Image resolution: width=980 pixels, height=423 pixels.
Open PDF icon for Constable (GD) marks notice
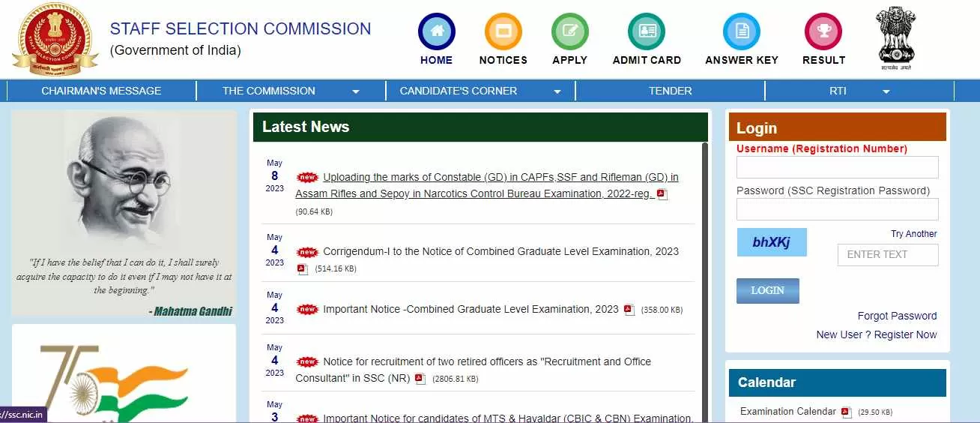point(662,194)
